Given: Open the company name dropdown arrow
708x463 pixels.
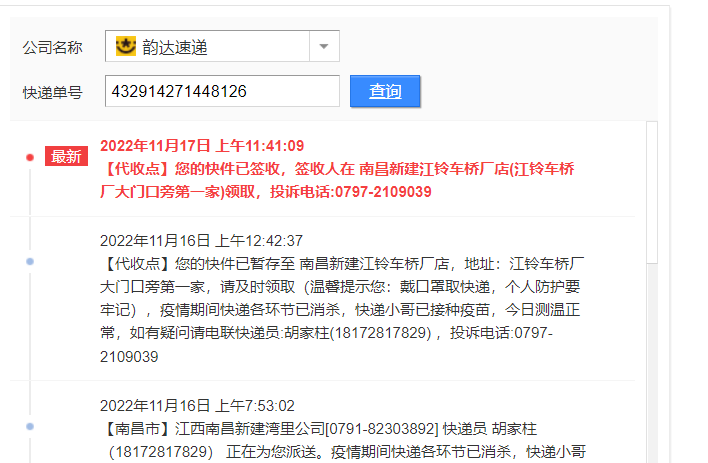Looking at the screenshot, I should [324, 46].
